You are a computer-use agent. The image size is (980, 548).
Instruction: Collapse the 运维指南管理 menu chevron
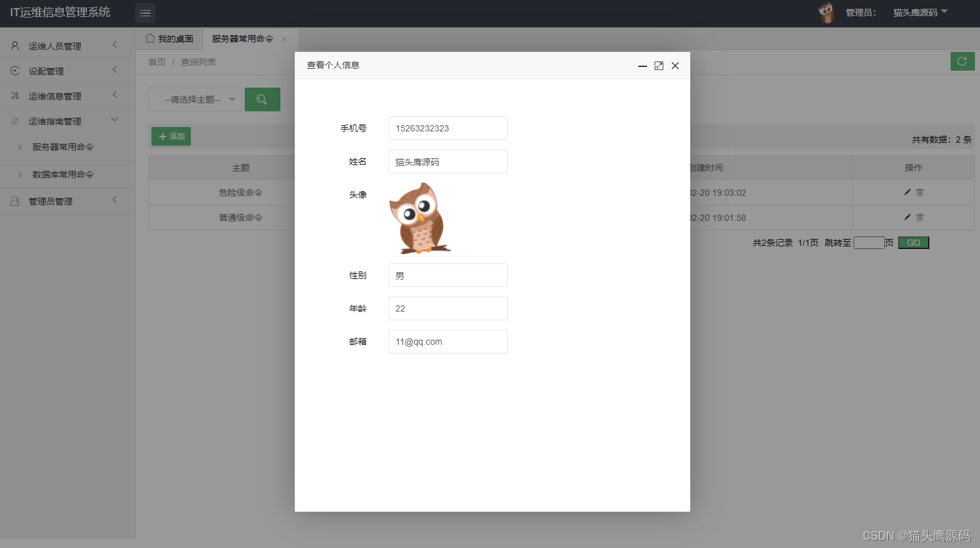[115, 119]
